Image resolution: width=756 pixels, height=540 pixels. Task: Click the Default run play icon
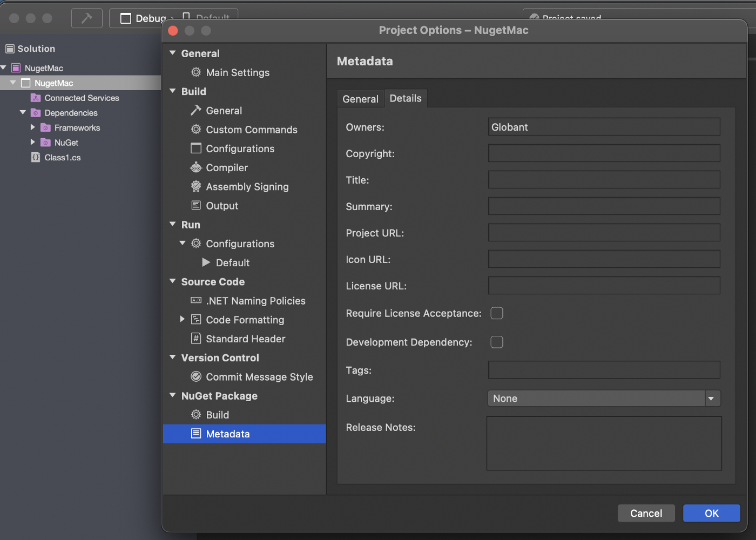click(206, 262)
